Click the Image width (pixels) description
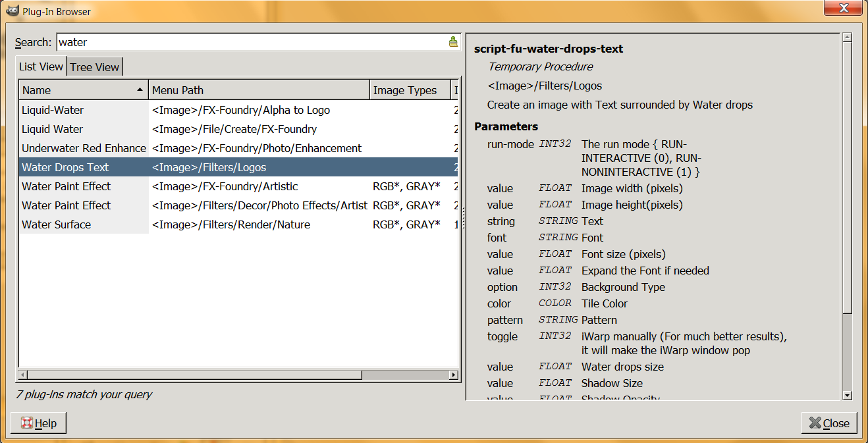868x443 pixels. pos(632,188)
